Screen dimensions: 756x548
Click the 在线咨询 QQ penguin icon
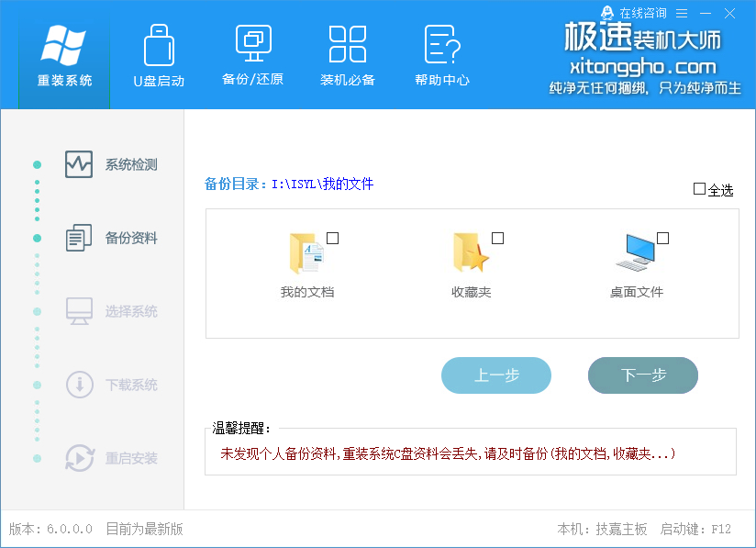pos(607,13)
